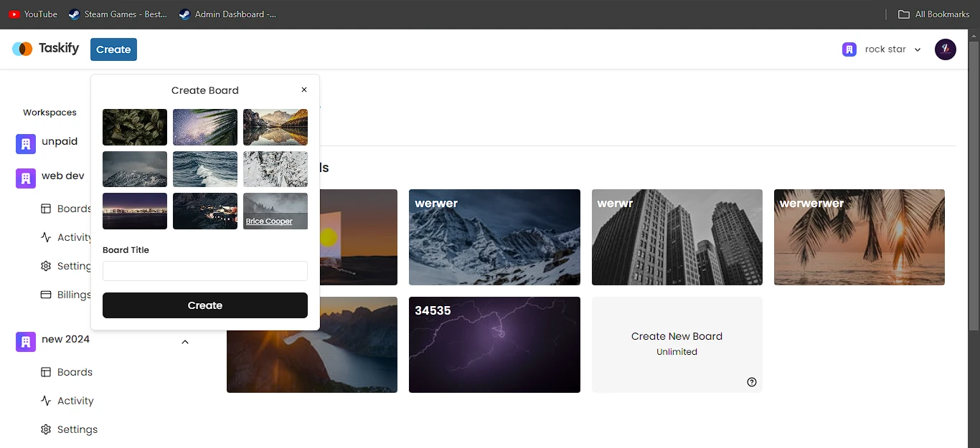Screen dimensions: 980x448
Task: Select the dark leaves background thumbnail
Action: 135,127
